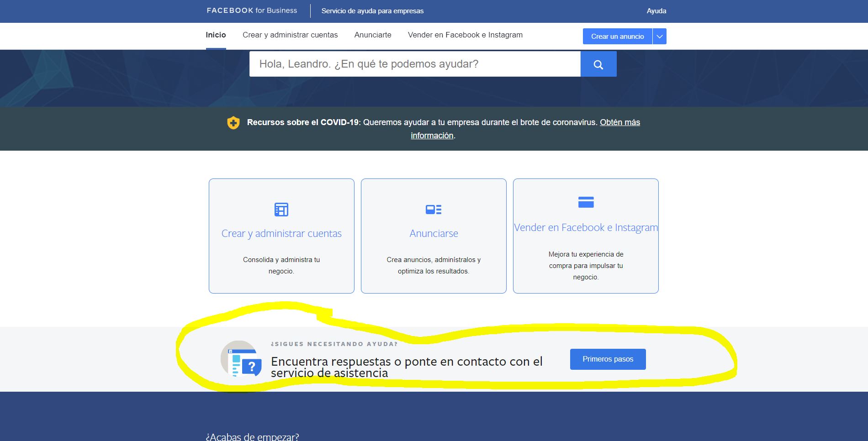
Task: Click the '¿Sigues necesitando ayuda?' label
Action: point(334,344)
